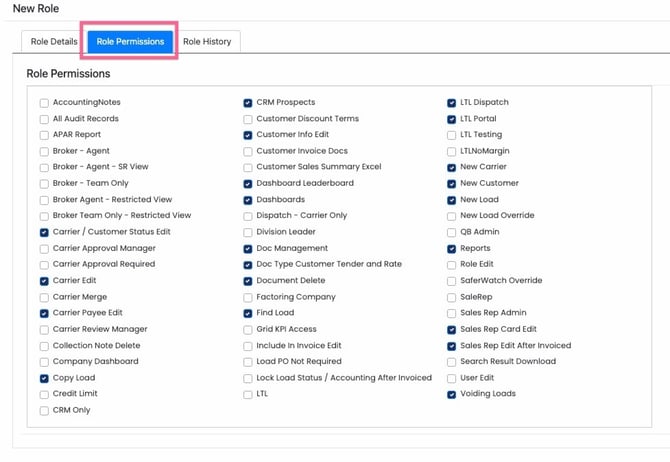Uncheck Carrier / Customer Status Edit
This screenshot has width=670, height=462.
tap(44, 232)
